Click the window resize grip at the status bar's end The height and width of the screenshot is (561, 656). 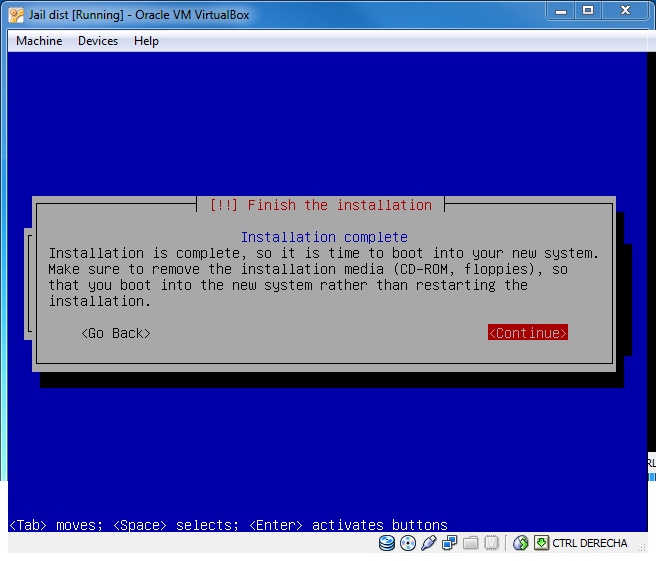point(642,546)
